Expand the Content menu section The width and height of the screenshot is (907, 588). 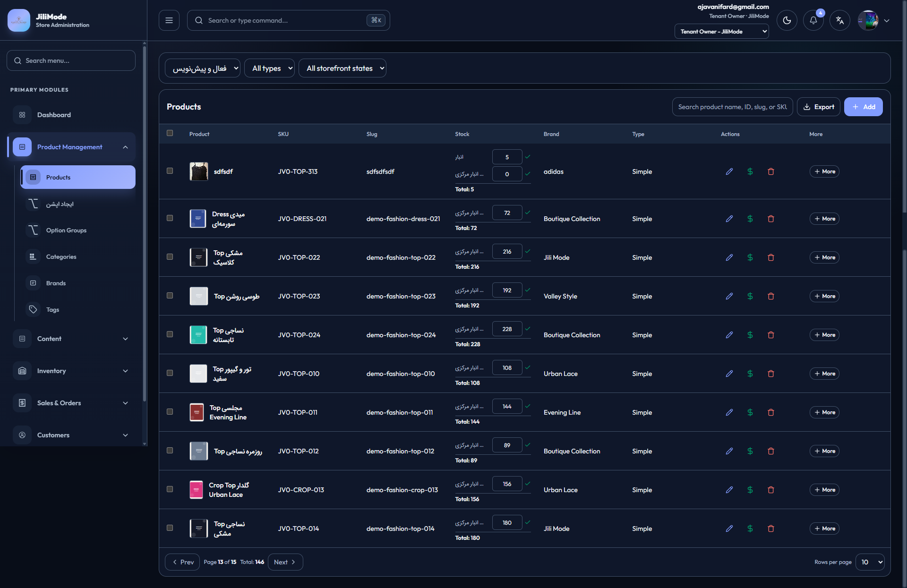pyautogui.click(x=71, y=339)
